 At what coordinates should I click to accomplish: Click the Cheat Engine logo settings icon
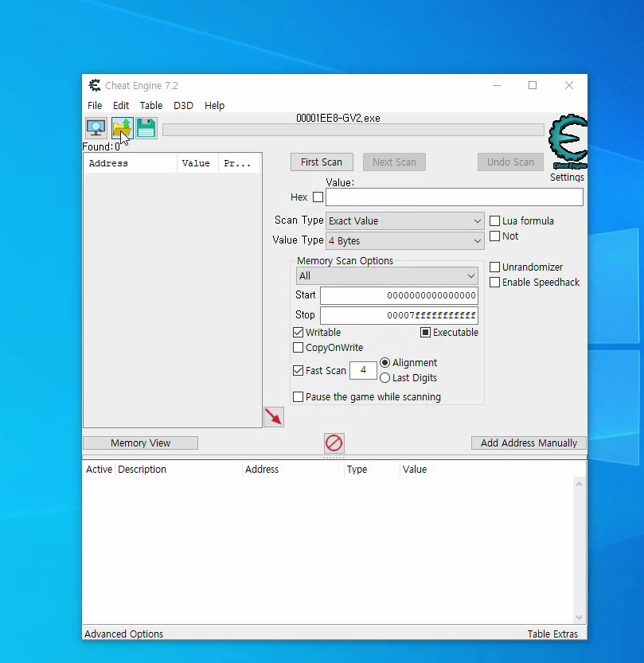568,142
